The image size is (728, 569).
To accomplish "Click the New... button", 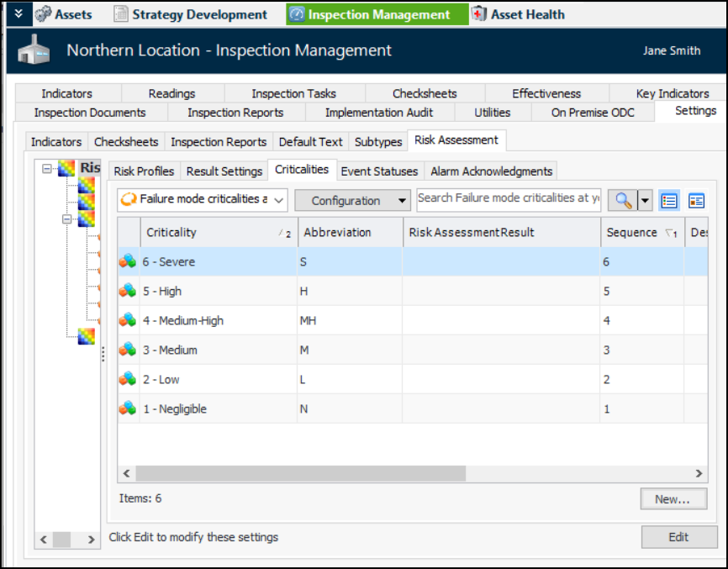I will [x=671, y=499].
